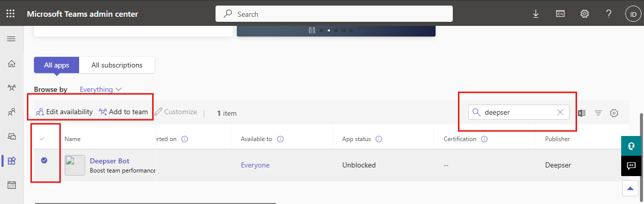Open Teams devices in the sidebar
The width and height of the screenshot is (644, 204).
coord(11,137)
